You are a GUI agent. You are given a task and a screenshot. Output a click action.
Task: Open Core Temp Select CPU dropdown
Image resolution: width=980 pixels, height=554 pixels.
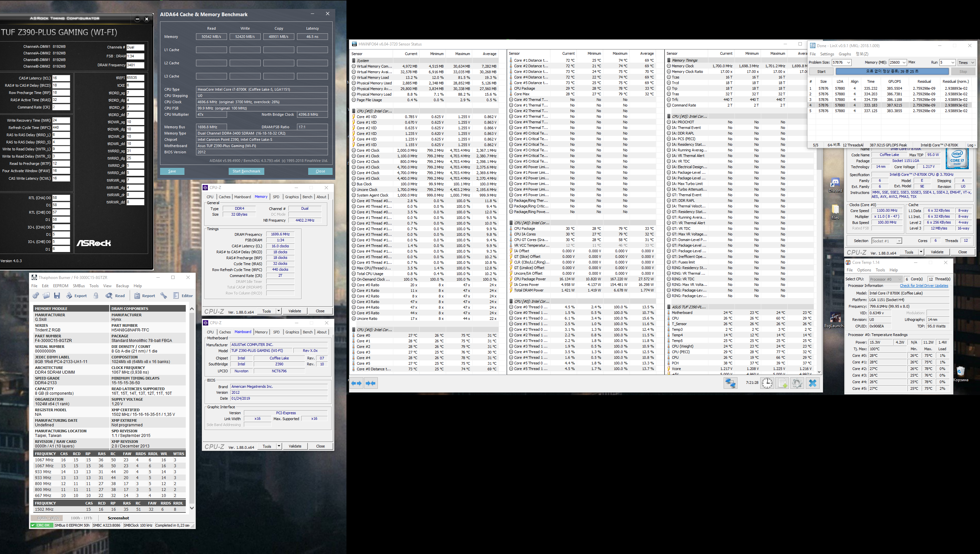(x=886, y=279)
